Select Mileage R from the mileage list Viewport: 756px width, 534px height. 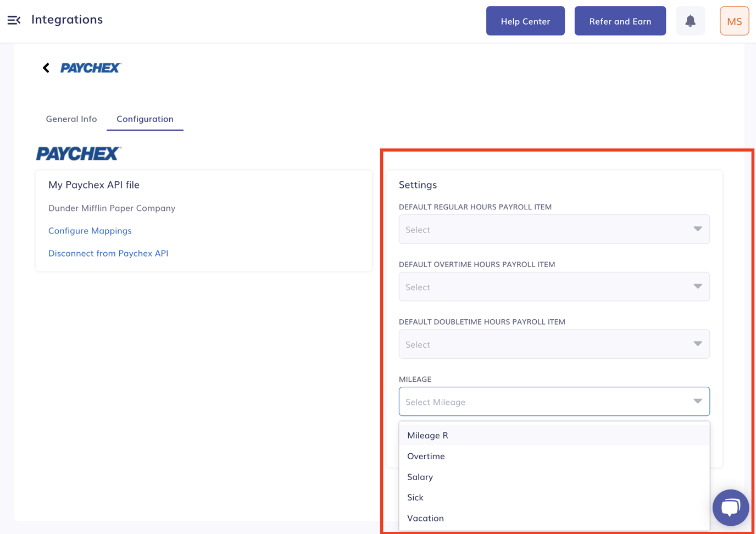click(427, 435)
